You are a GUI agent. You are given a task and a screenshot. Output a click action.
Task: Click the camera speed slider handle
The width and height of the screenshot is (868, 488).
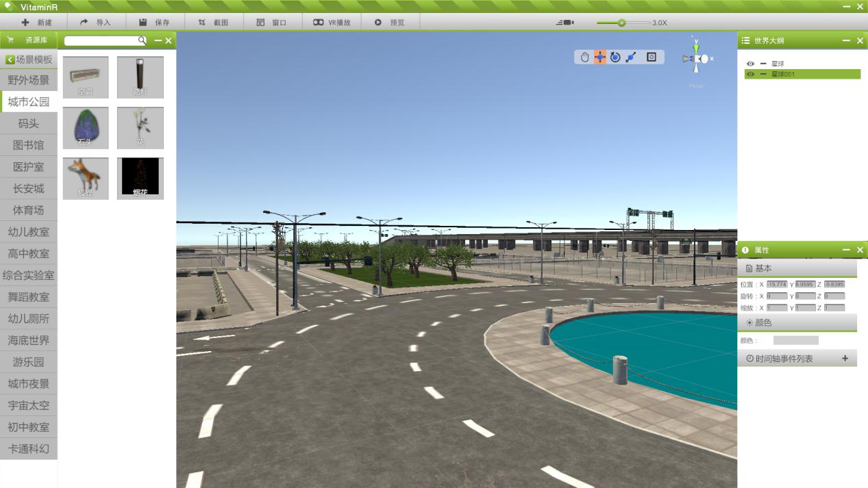(x=621, y=23)
